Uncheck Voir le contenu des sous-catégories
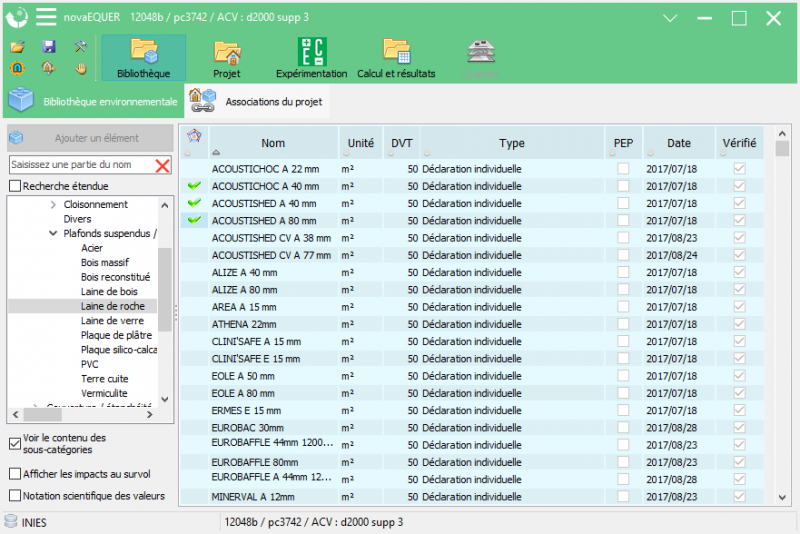 [x=15, y=444]
